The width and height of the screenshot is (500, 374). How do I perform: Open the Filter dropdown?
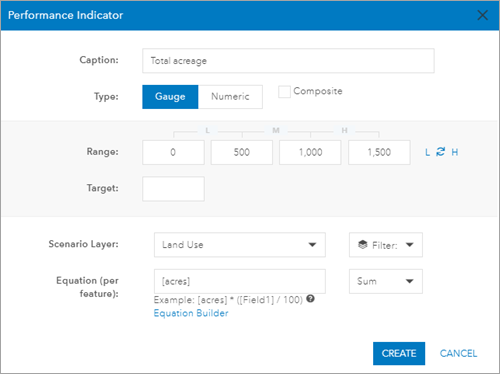pyautogui.click(x=386, y=245)
